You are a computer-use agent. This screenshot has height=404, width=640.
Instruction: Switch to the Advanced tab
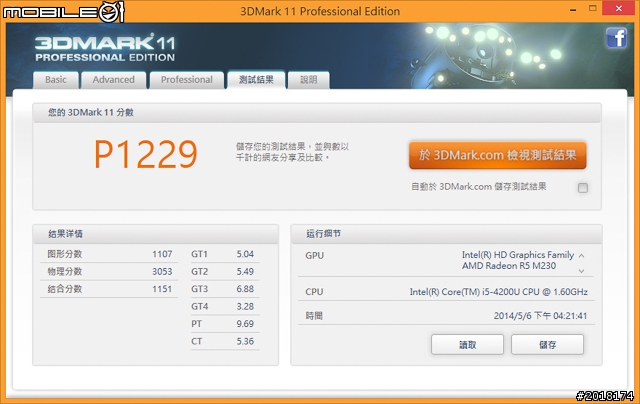(x=113, y=80)
